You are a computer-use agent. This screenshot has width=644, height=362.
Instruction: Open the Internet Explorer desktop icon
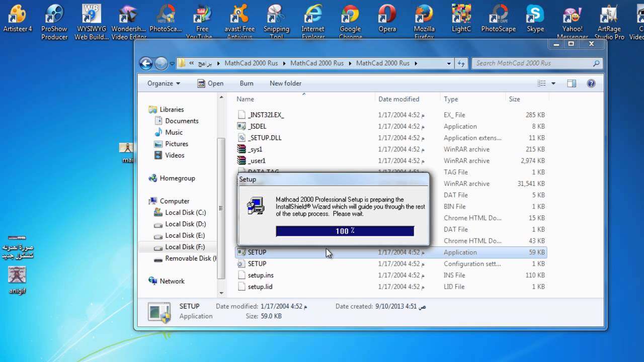[313, 21]
